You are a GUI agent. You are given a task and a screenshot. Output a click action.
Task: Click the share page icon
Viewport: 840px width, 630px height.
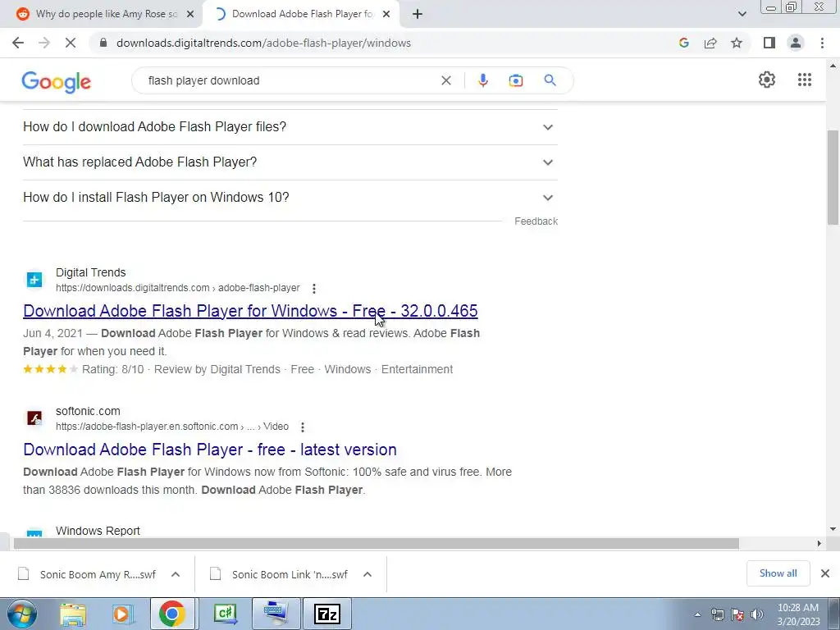click(x=710, y=43)
